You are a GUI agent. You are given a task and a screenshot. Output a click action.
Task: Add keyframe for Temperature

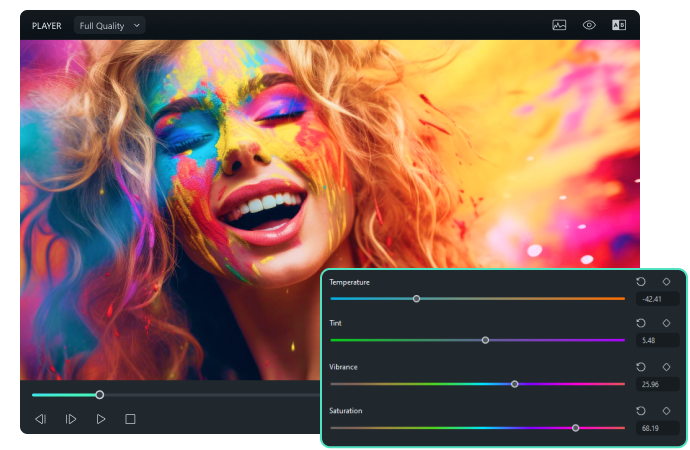666,282
